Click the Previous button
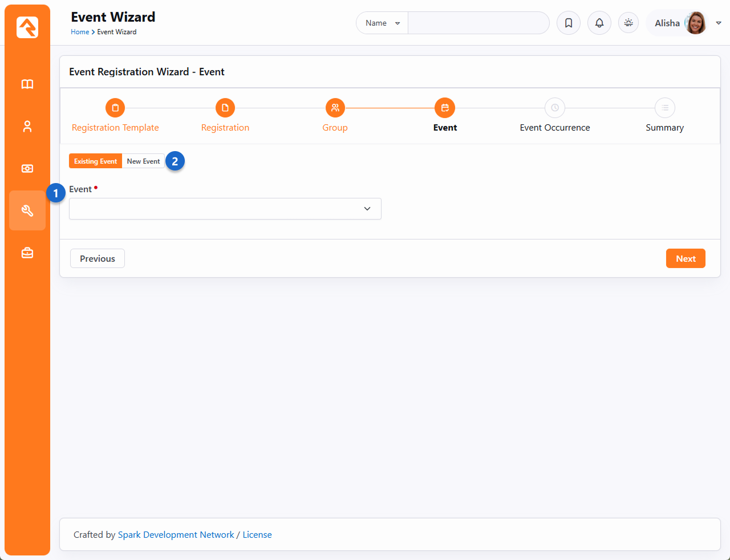This screenshot has height=560, width=730. pos(98,258)
